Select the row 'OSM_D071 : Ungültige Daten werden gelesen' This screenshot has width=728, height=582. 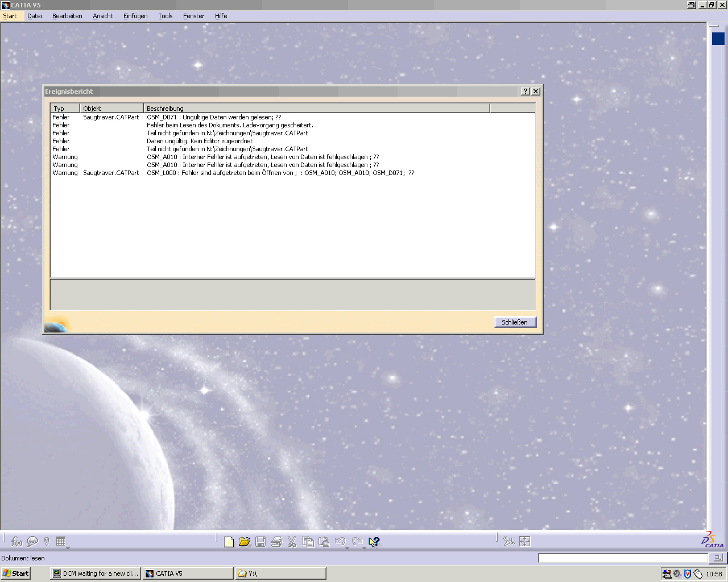click(x=293, y=117)
